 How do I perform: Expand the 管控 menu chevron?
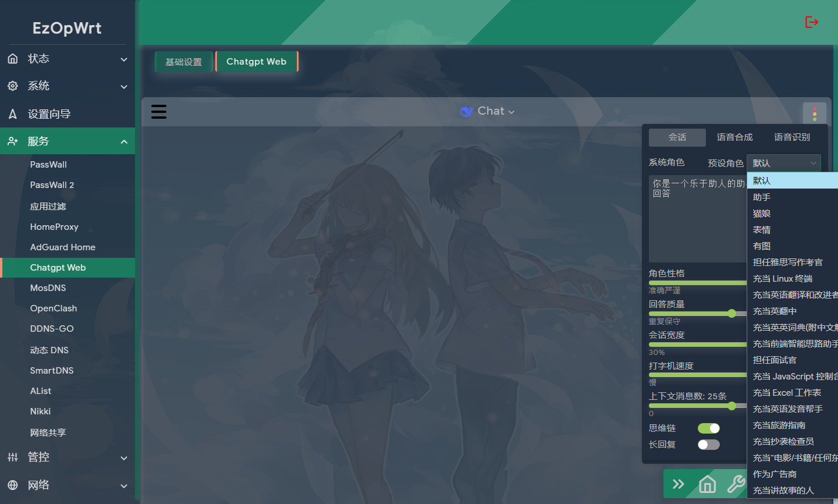tap(124, 458)
